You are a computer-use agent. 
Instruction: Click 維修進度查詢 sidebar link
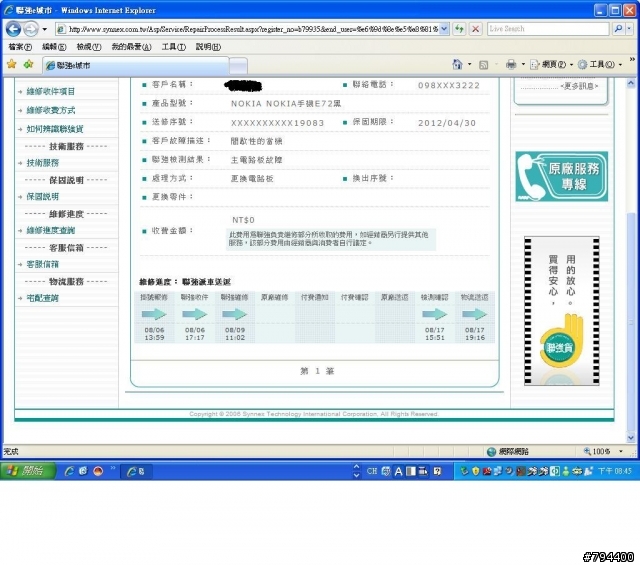(51, 231)
